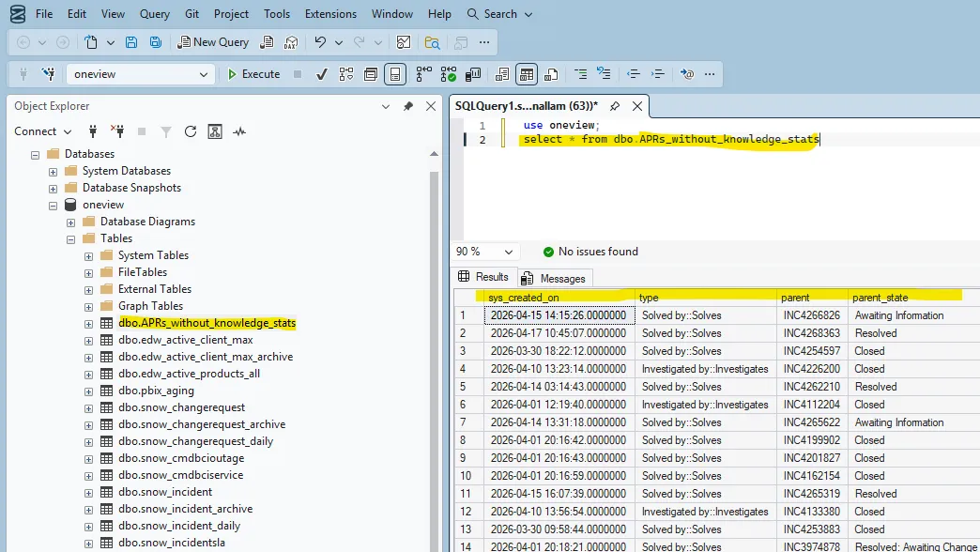Screen dimensions: 980x552
Task: Expand System Databases node
Action: coord(54,171)
